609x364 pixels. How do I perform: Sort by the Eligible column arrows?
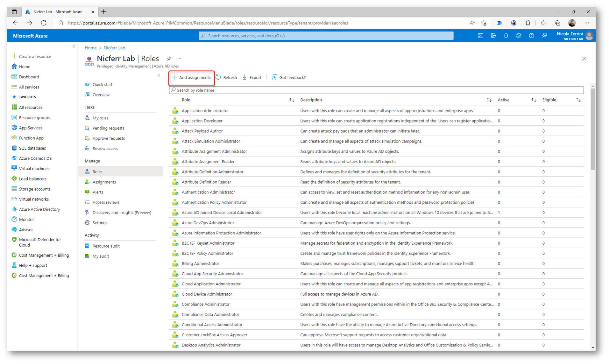[578, 100]
